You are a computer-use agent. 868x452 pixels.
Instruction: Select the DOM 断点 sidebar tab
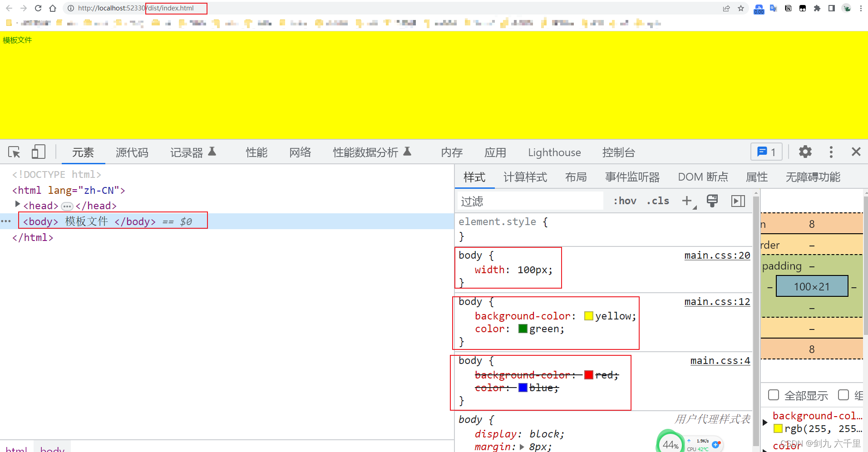[x=703, y=177]
